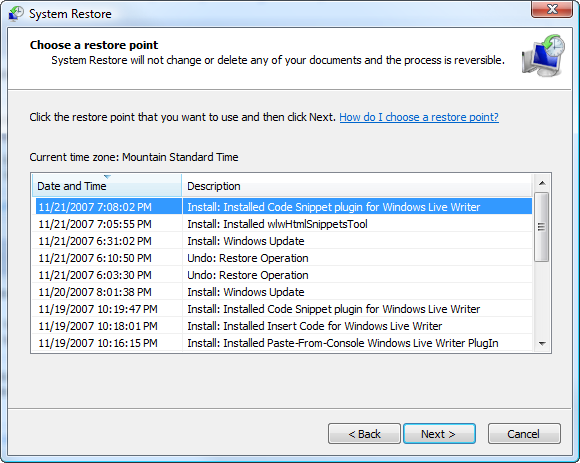This screenshot has height=463, width=580.
Task: Cancel the System Restore wizard
Action: point(524,433)
